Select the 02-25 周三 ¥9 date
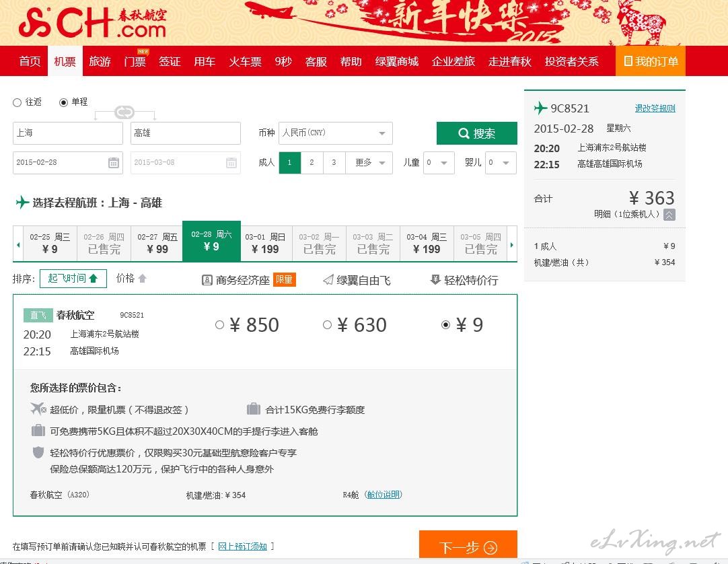Screen dimensions: 728x564 pos(50,244)
